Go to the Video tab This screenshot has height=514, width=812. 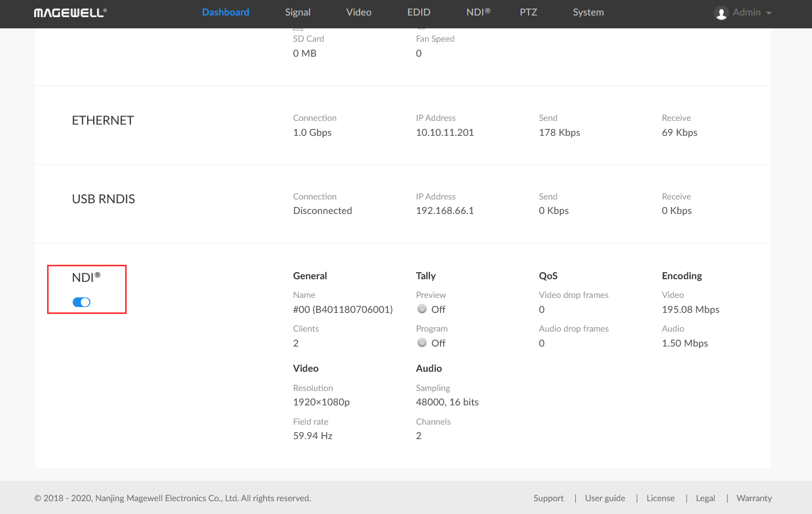(358, 12)
